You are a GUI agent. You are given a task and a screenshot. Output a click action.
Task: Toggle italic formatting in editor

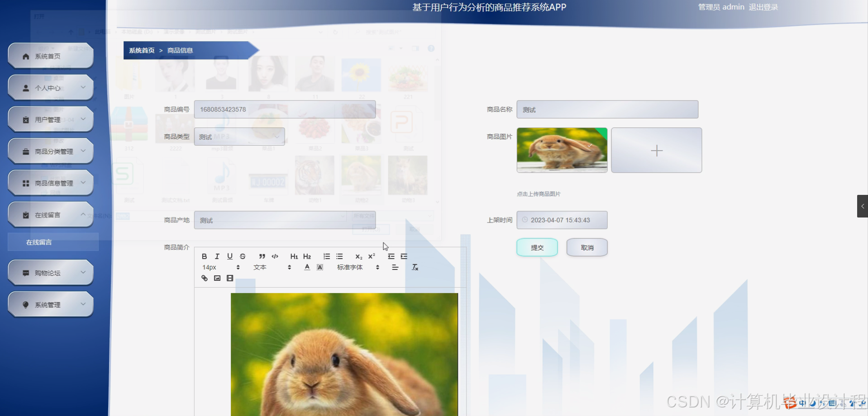[217, 256]
